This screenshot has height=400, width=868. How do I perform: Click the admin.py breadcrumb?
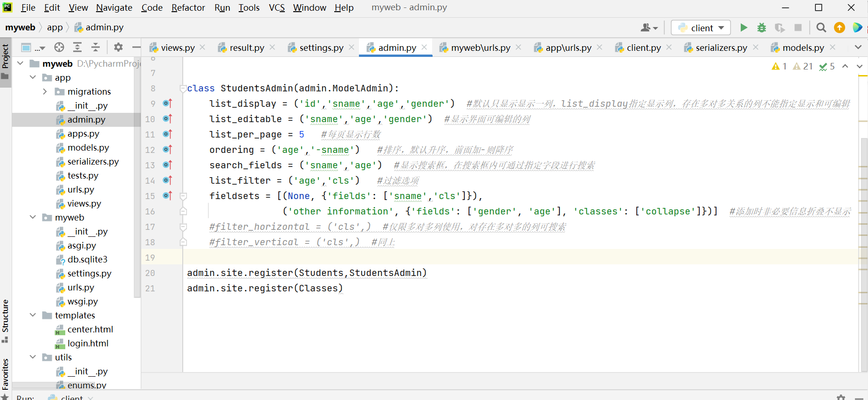click(99, 28)
